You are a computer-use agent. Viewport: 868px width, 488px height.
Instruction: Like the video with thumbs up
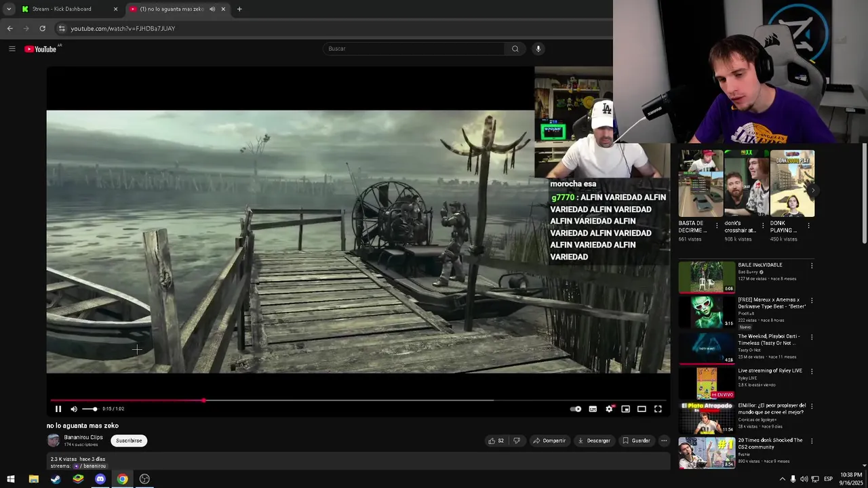(496, 441)
